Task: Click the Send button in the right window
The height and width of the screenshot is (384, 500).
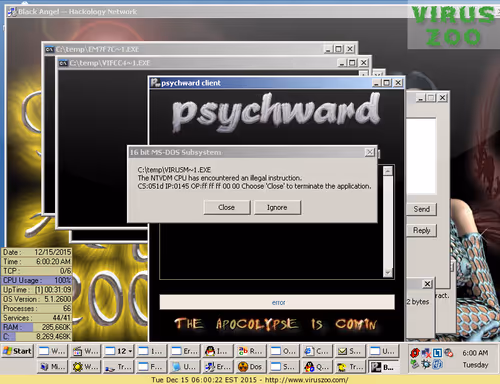Action: [x=422, y=209]
